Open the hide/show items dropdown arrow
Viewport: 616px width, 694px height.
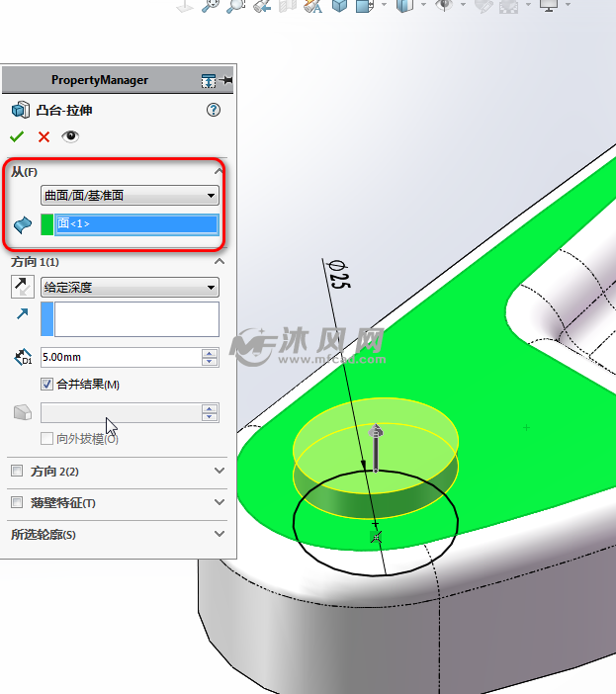tap(463, 4)
